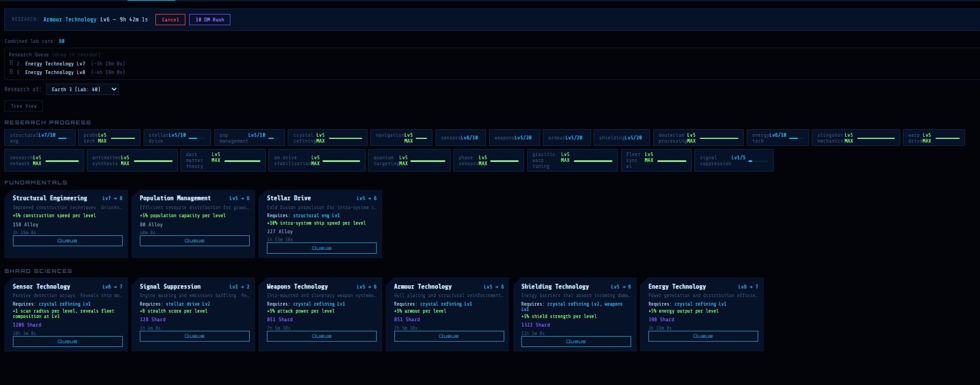Select the fleet sync ai chip
The height and width of the screenshot is (385, 980).
tap(656, 160)
